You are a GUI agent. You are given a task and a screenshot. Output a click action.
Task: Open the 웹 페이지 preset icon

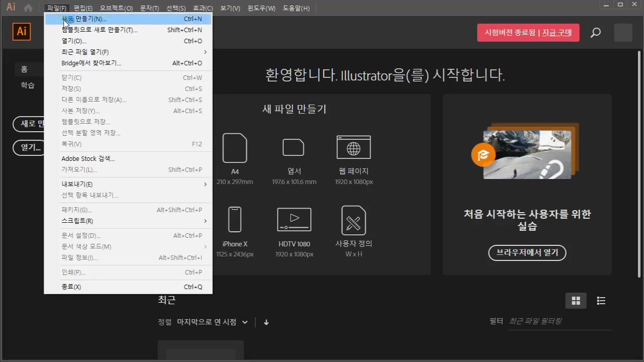point(354,147)
